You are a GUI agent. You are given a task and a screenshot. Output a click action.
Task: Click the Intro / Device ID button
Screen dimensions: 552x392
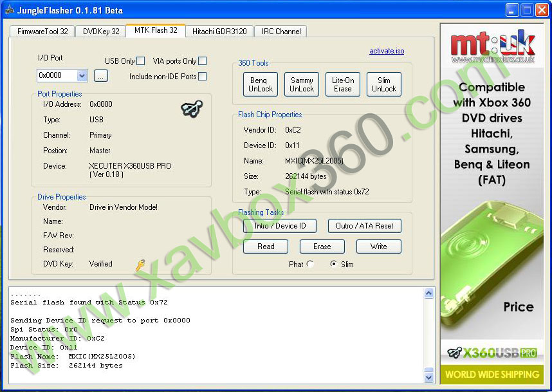tap(280, 226)
